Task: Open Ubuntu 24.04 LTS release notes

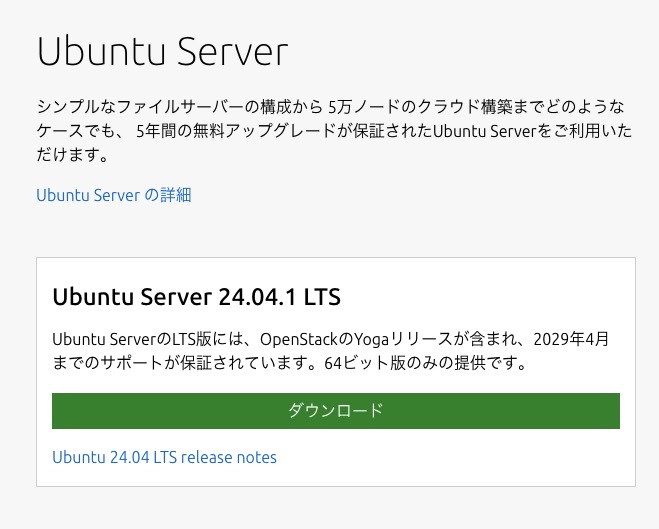Action: coord(164,457)
